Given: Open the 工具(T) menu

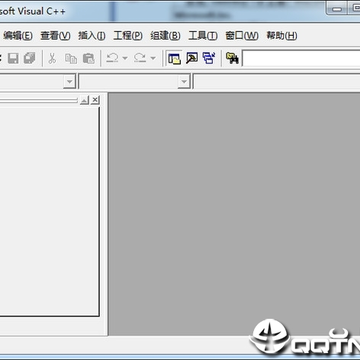Looking at the screenshot, I should tap(203, 36).
